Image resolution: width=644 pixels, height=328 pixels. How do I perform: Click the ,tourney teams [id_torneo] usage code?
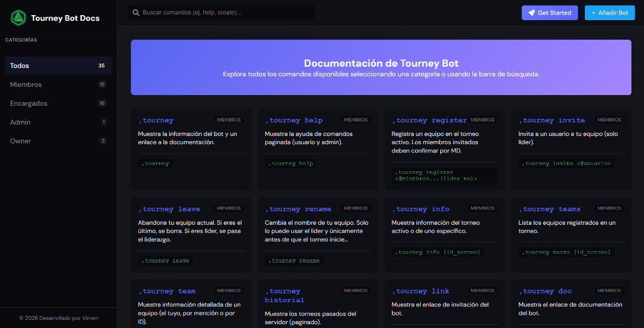pyautogui.click(x=567, y=252)
